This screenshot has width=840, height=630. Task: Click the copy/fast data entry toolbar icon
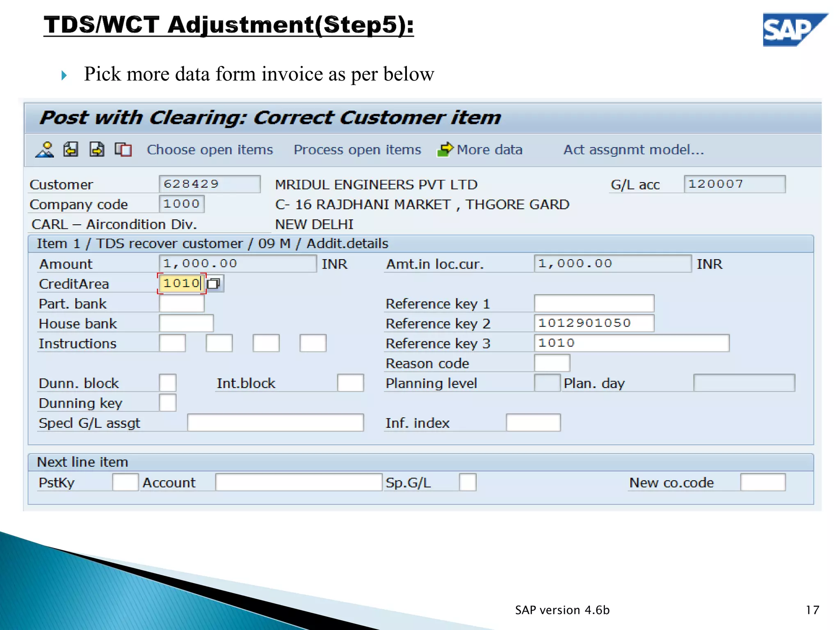click(x=123, y=150)
